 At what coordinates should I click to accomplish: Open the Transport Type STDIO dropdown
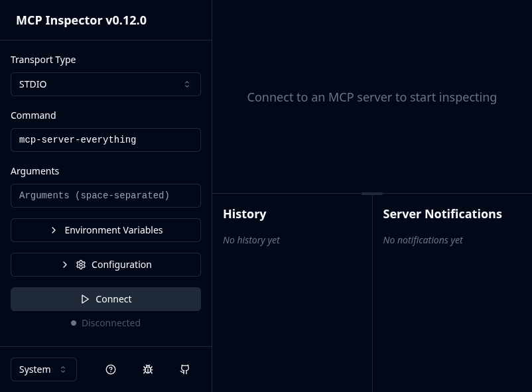[x=105, y=84]
